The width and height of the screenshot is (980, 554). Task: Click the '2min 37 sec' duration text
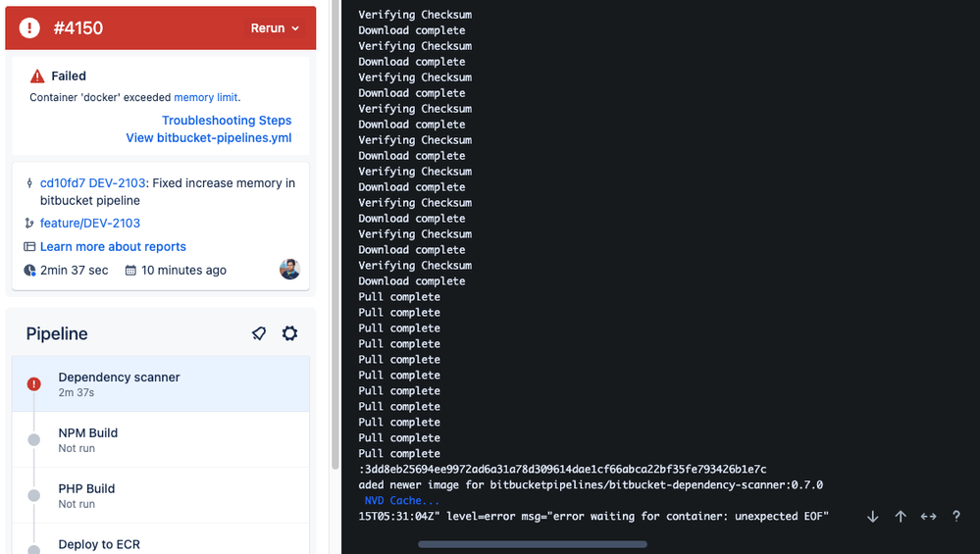click(x=75, y=271)
